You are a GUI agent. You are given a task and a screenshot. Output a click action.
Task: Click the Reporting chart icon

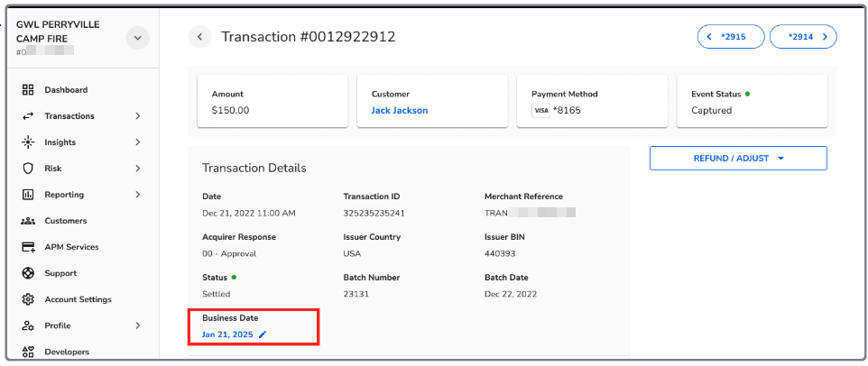28,195
